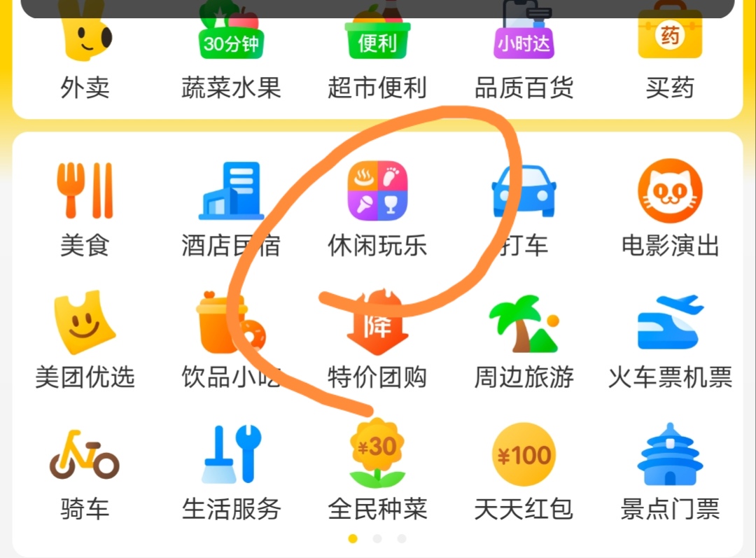The width and height of the screenshot is (756, 558).
Task: Tap the 美团优选 yellow bag icon
Action: (x=85, y=322)
